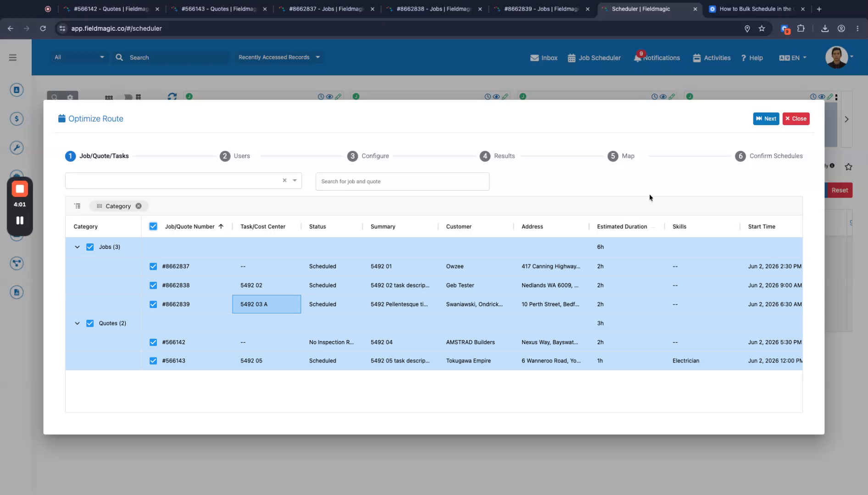The height and width of the screenshot is (495, 868).
Task: Collapse the Quotes (2) group
Action: [x=77, y=324]
